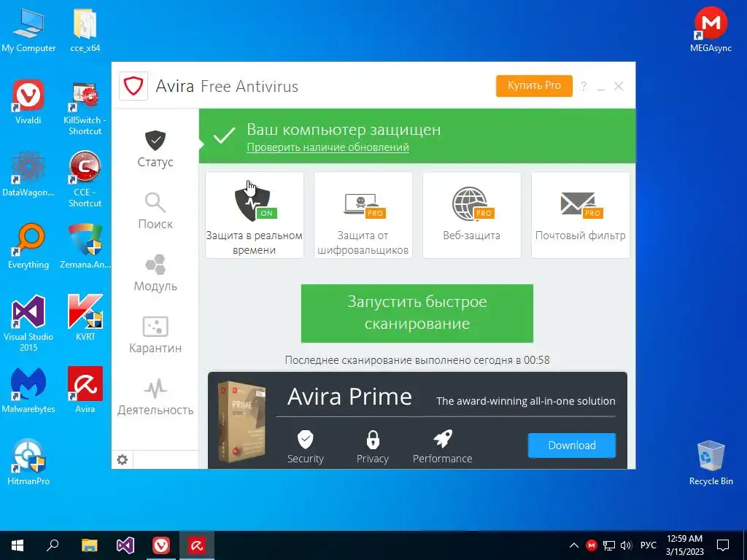Screen dimensions: 747x560
Task: Open Avira desktop shortcut
Action: 85,391
